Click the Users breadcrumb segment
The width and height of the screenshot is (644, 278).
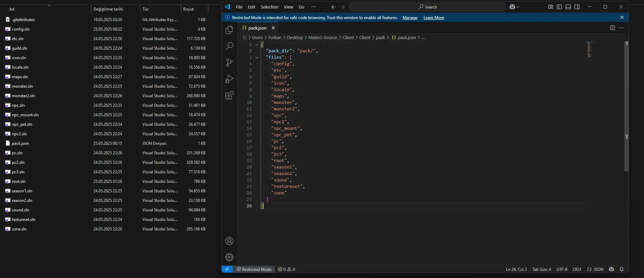pos(257,37)
